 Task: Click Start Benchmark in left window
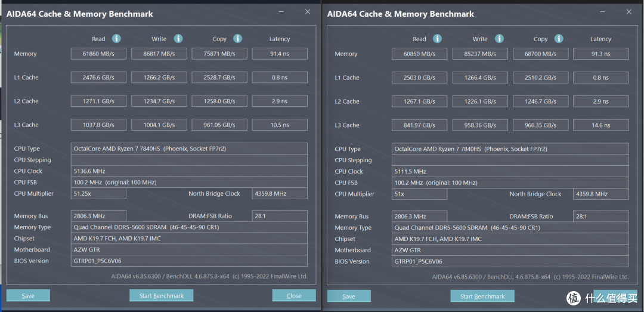pyautogui.click(x=162, y=295)
